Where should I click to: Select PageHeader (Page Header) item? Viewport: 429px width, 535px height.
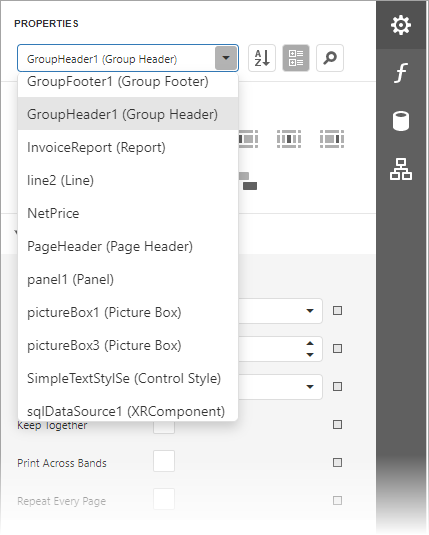click(128, 246)
